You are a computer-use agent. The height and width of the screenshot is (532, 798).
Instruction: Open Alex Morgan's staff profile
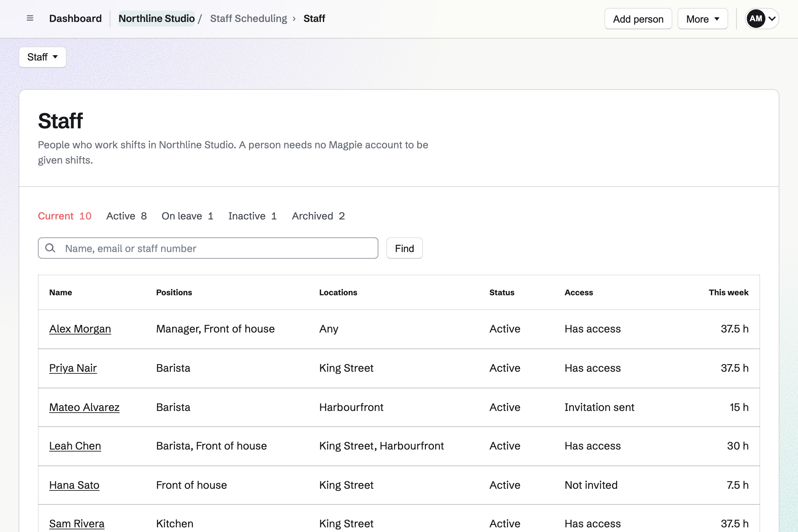(80, 329)
